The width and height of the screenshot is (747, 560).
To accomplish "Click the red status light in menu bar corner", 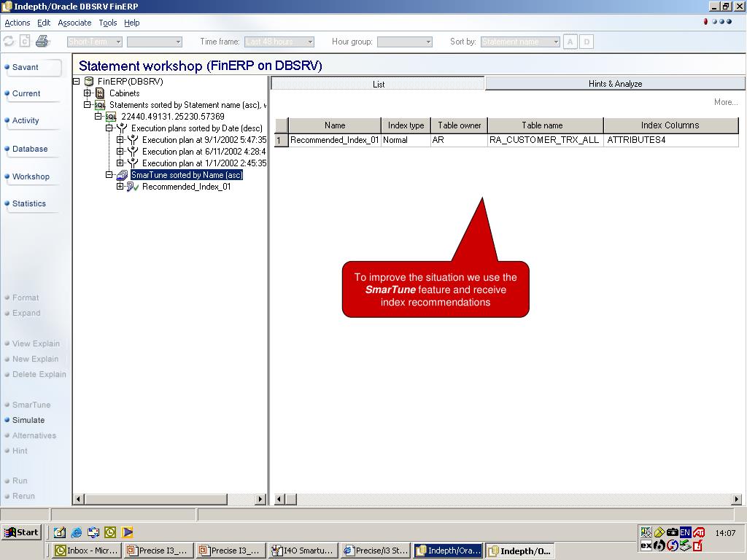I will tap(705, 22).
